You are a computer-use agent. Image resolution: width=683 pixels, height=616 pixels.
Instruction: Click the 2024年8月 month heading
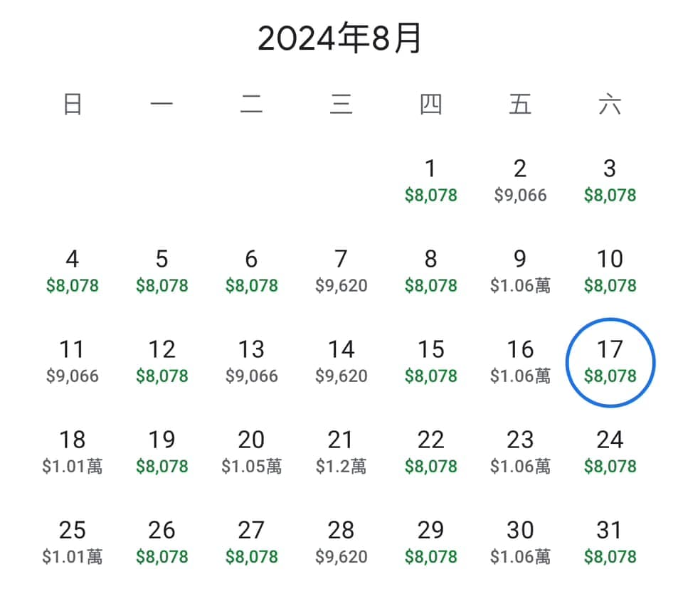(x=339, y=38)
